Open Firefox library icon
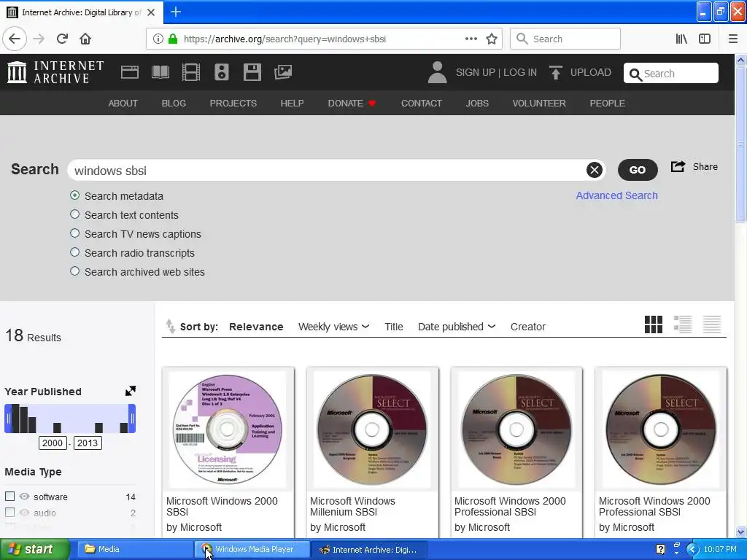Image resolution: width=747 pixels, height=560 pixels. pyautogui.click(x=681, y=39)
